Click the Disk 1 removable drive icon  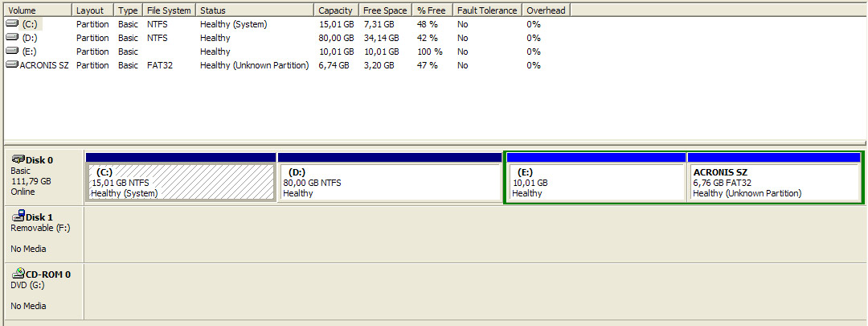[18, 216]
